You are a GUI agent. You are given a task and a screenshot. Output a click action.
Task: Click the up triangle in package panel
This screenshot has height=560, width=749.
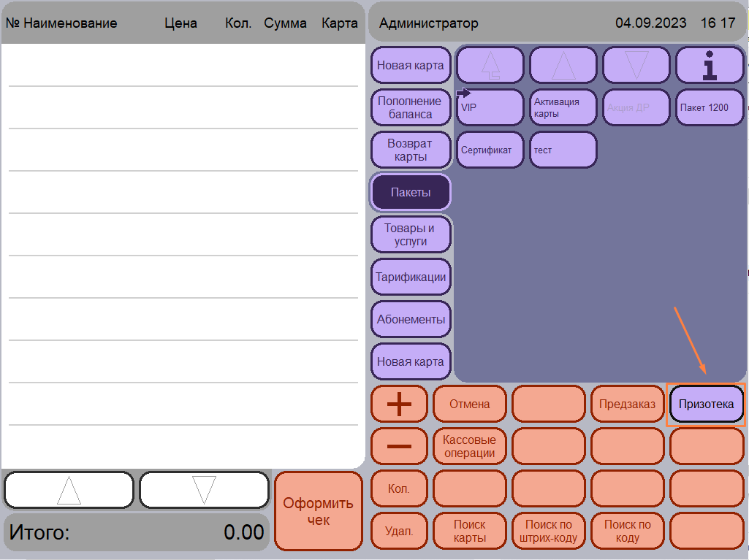pos(563,65)
